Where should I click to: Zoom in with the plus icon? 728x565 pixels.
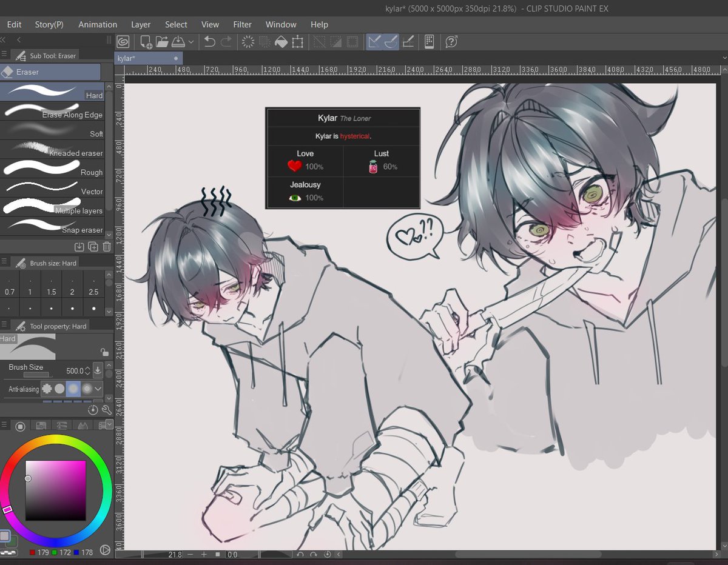204,554
